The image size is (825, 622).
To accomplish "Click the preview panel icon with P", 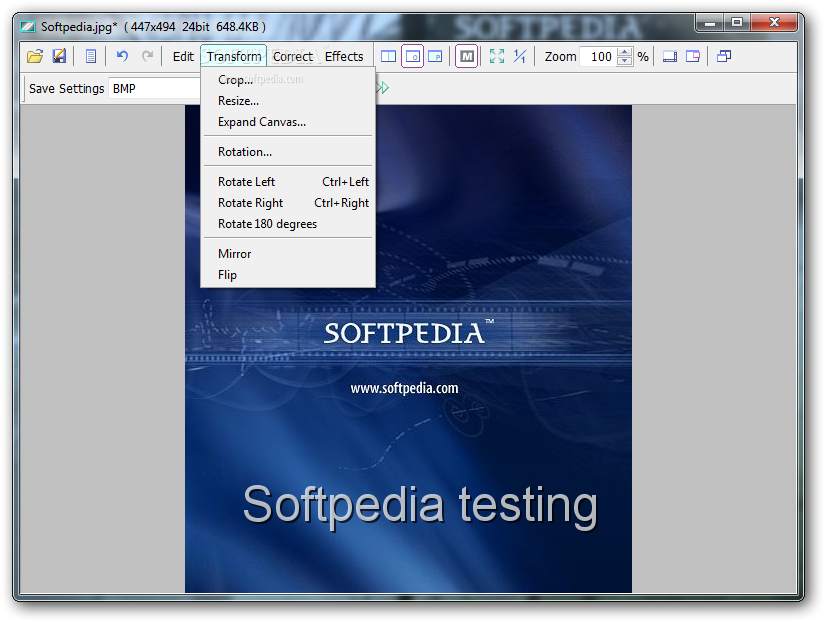I will [435, 56].
